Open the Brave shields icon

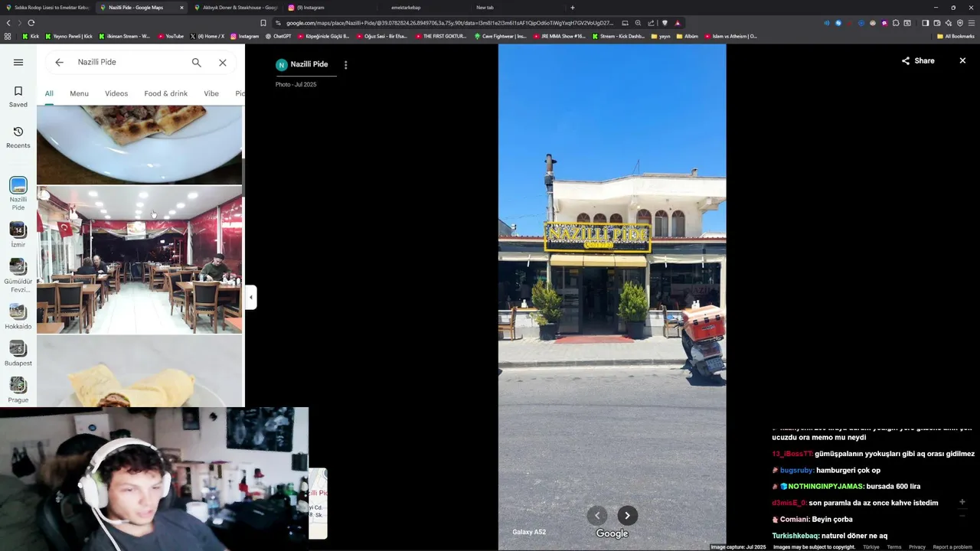(x=665, y=23)
